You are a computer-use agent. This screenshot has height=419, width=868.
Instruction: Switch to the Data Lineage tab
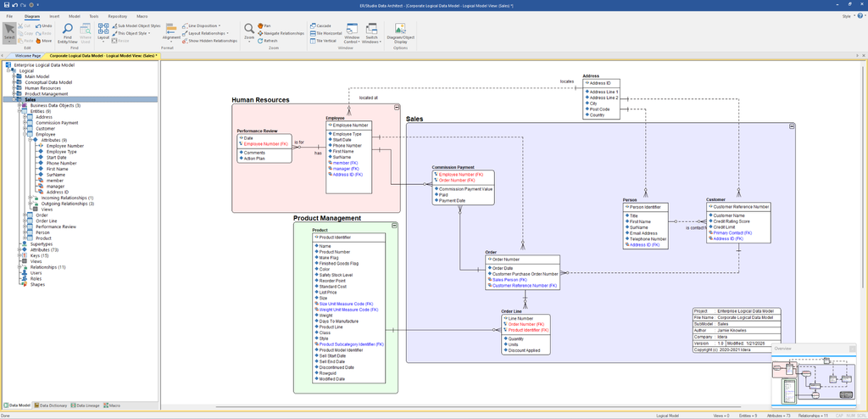pyautogui.click(x=86, y=405)
